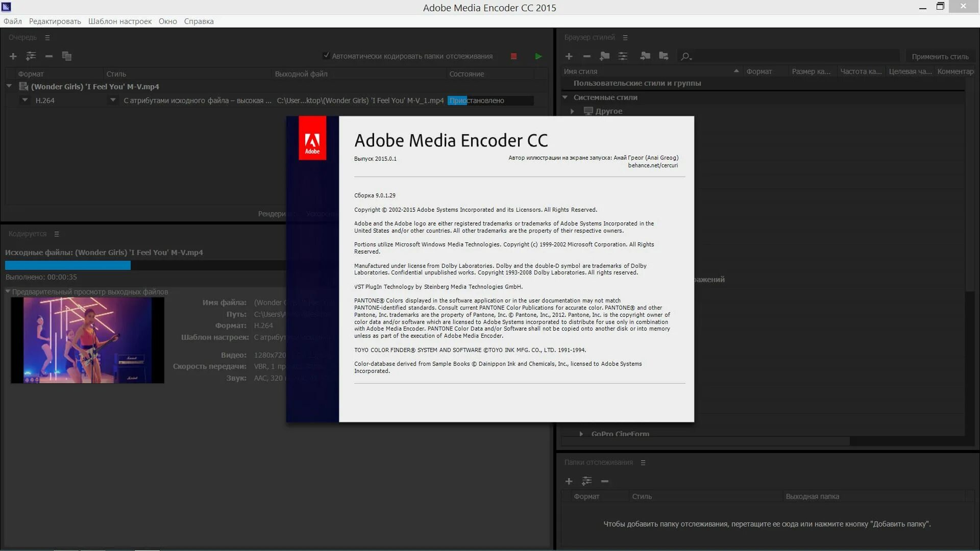Collapse Системные стили group

tap(565, 97)
